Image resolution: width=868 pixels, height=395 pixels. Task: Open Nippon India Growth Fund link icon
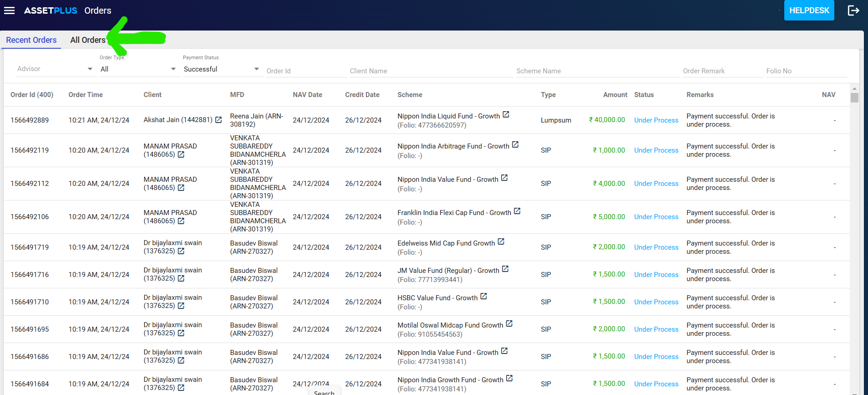click(509, 379)
